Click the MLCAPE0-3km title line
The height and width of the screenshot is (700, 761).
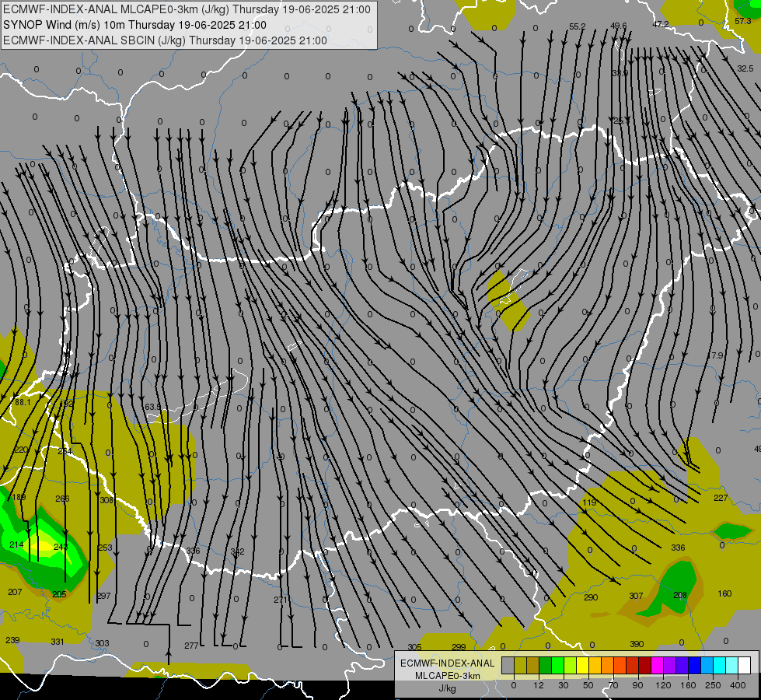[187, 9]
